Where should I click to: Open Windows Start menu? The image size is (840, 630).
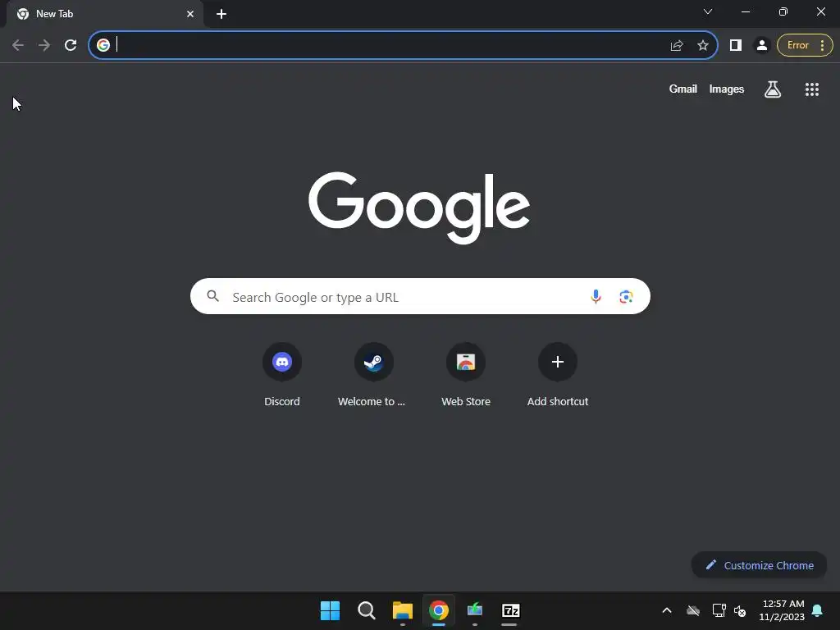330,610
